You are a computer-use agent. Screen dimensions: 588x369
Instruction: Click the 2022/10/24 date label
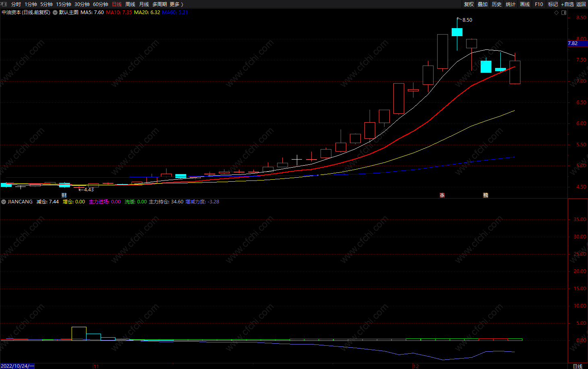17,366
